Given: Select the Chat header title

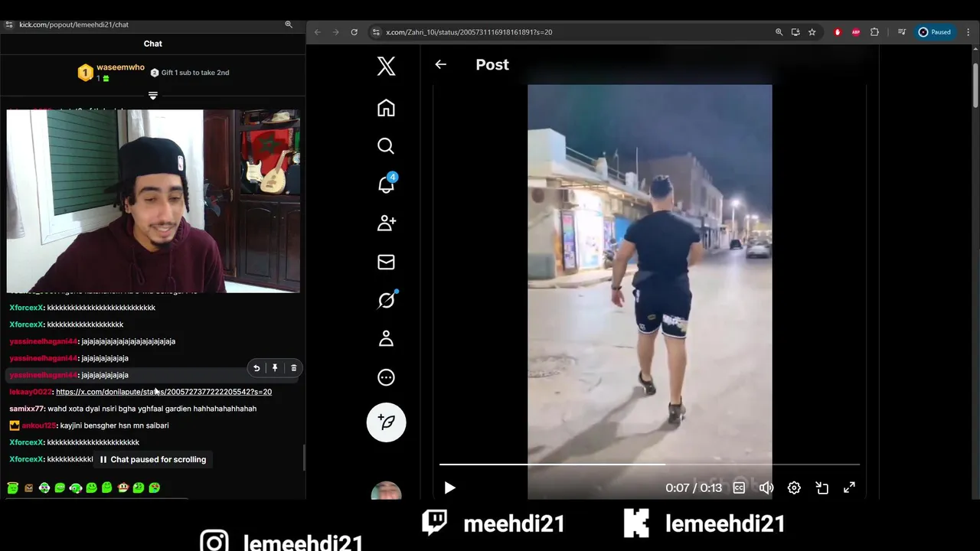Looking at the screenshot, I should (153, 44).
